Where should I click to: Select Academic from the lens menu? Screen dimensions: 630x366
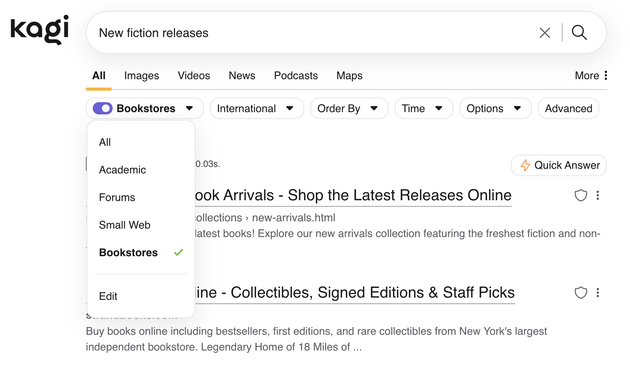[x=122, y=170]
